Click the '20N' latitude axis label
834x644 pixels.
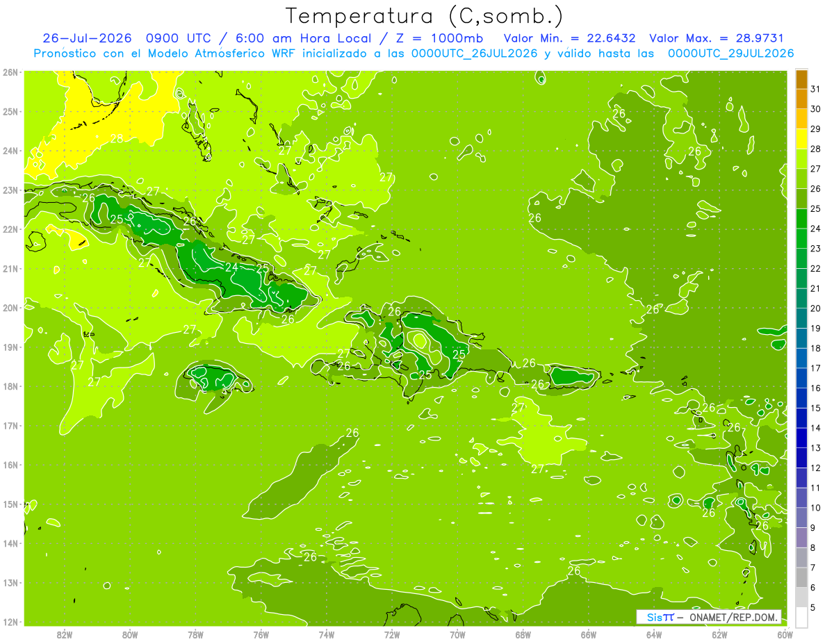(x=10, y=308)
